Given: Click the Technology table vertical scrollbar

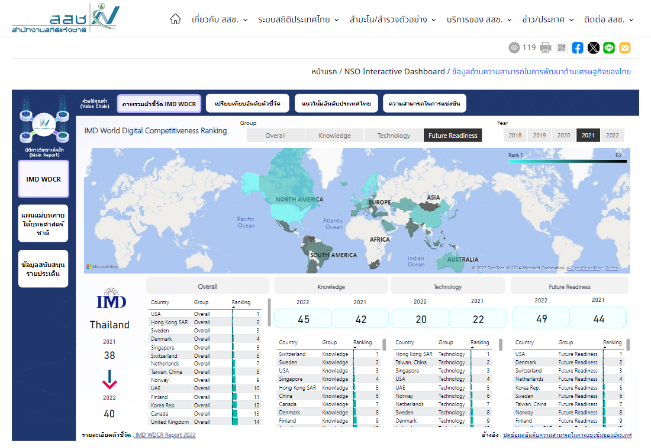Looking at the screenshot, I should pyautogui.click(x=501, y=344).
